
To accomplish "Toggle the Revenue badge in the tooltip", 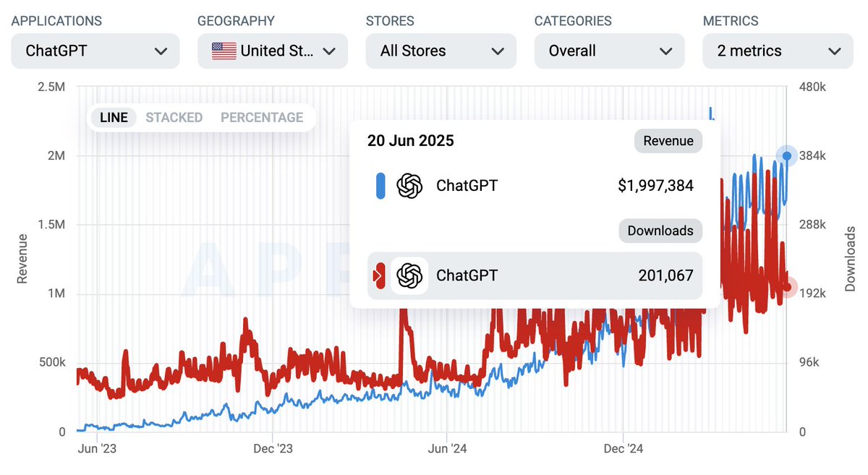I will click(668, 141).
